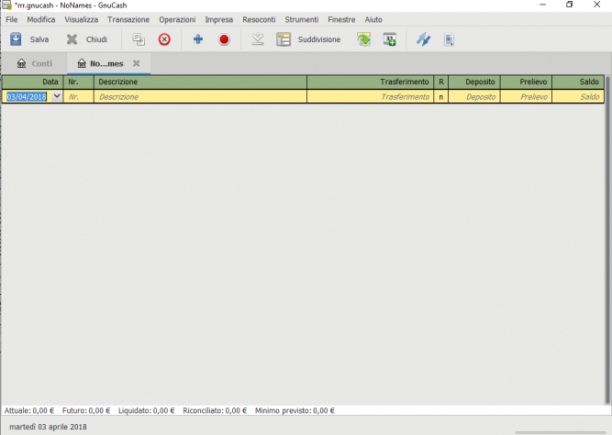
Task: Click the green jump arrow icon
Action: pos(364,39)
